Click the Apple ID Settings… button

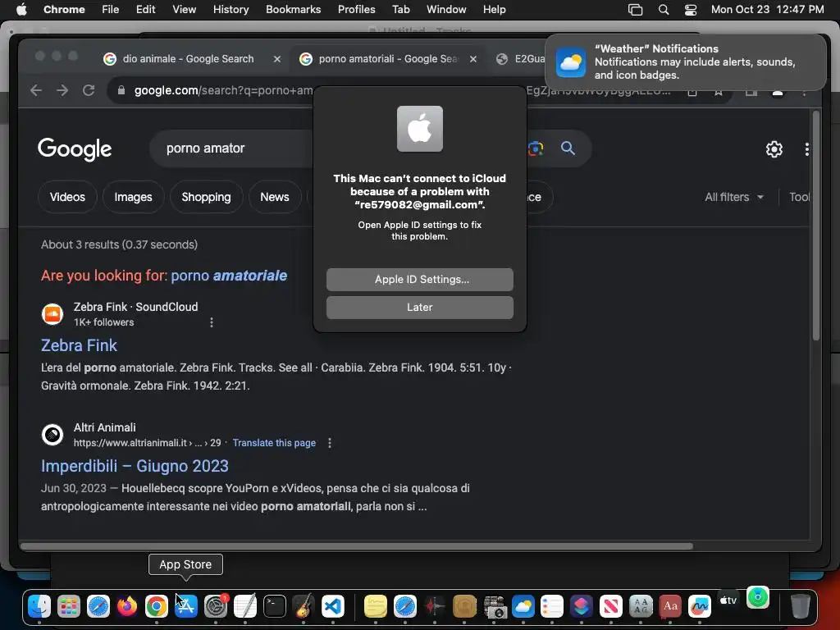419,280
